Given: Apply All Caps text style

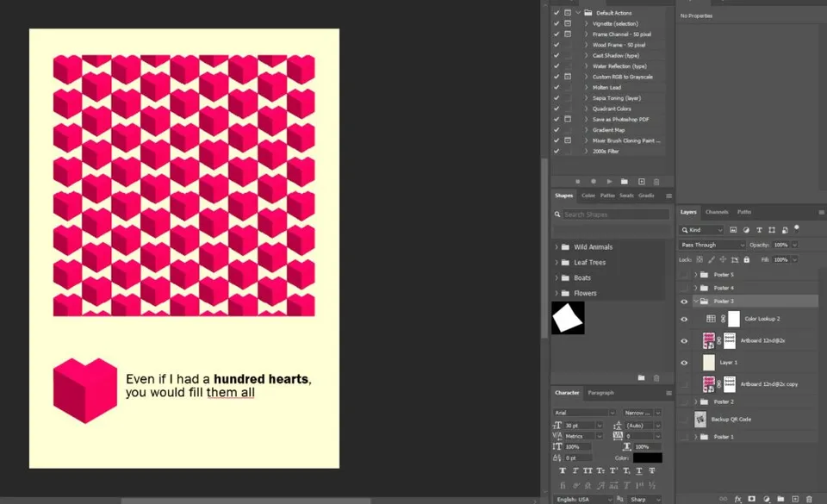Looking at the screenshot, I should (588, 470).
